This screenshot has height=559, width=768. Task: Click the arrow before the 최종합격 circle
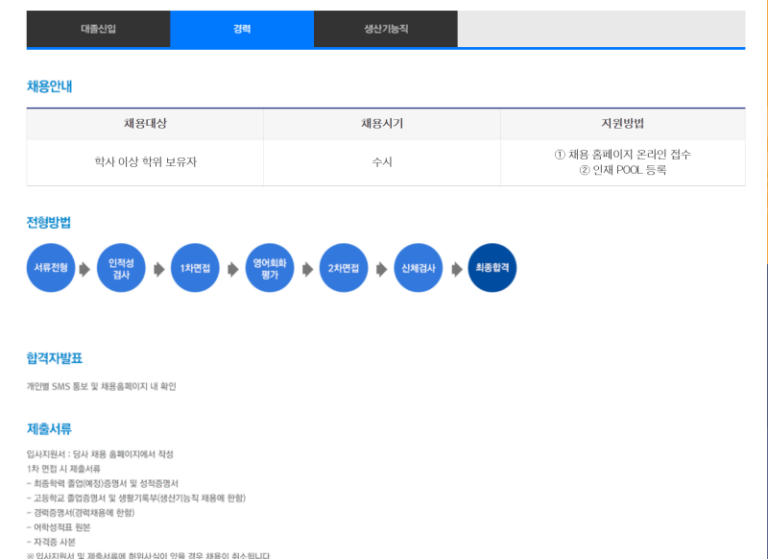pos(455,268)
